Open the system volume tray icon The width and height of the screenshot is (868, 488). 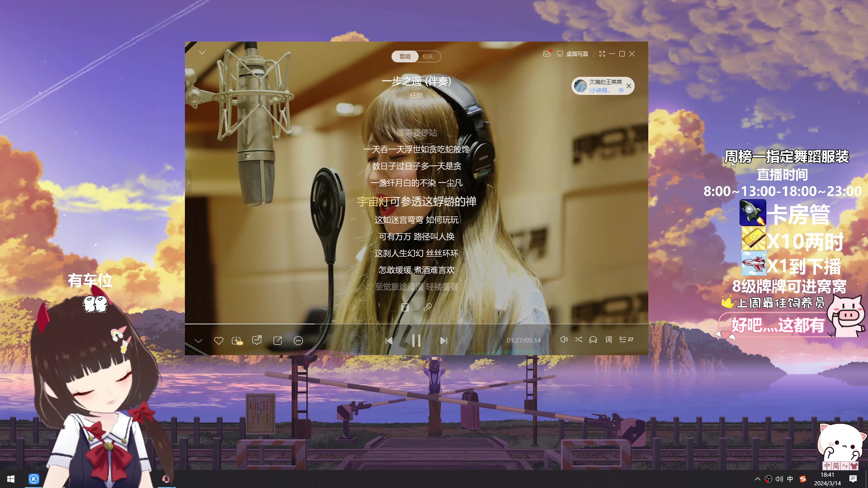coord(779,479)
